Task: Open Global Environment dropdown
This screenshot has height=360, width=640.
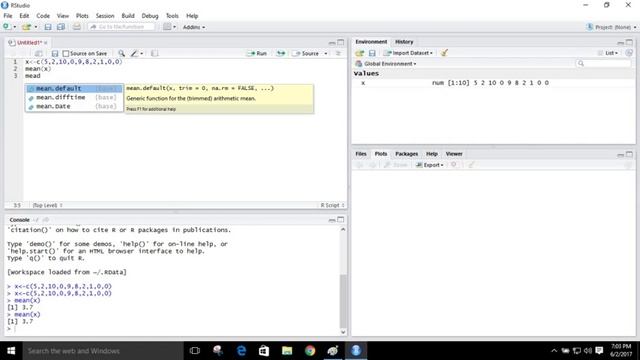Action: [x=386, y=64]
